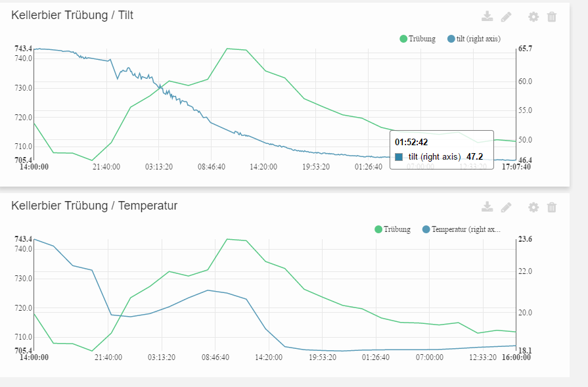Edit the Trübung / Temperatur widget
This screenshot has height=387, width=588.
(x=506, y=207)
